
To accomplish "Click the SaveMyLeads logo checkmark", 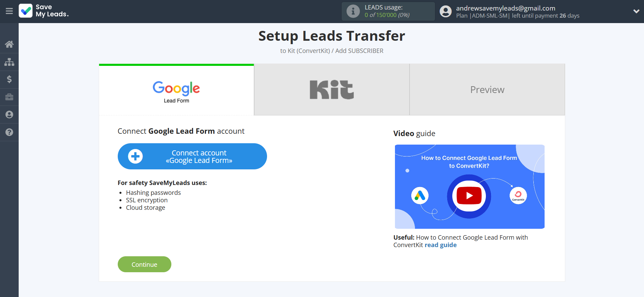I will pyautogui.click(x=26, y=11).
